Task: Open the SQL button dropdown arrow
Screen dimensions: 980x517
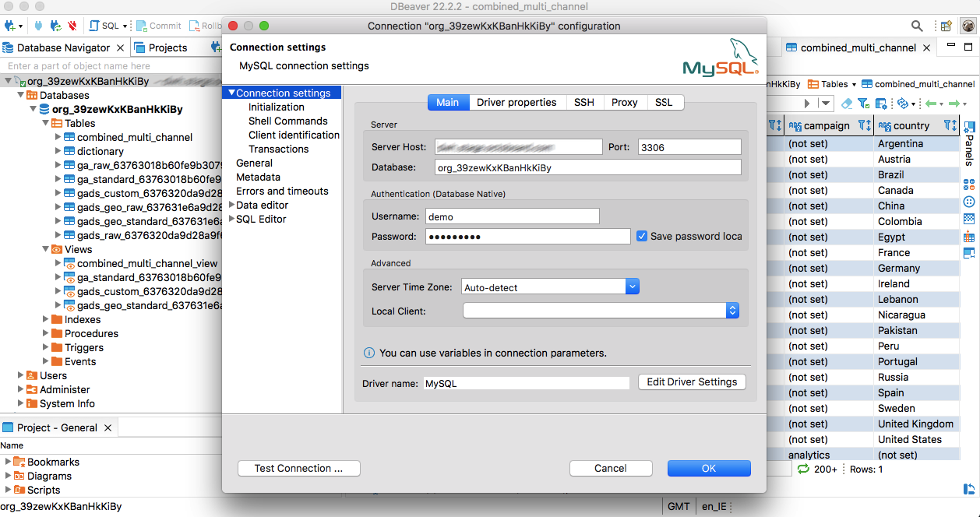Action: pyautogui.click(x=125, y=26)
